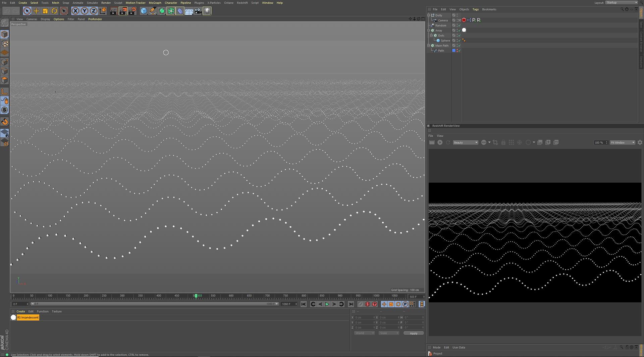Add a Light object
The width and height of the screenshot is (644, 357).
[207, 11]
